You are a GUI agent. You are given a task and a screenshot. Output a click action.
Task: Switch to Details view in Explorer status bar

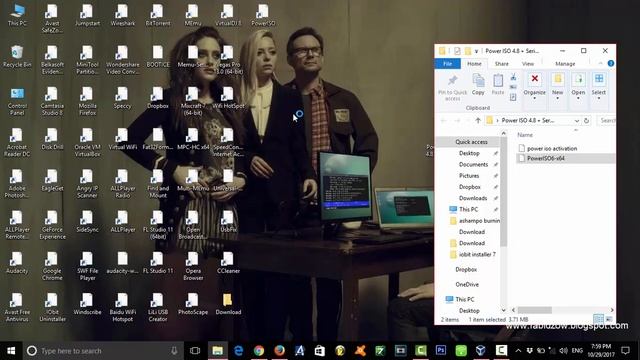coord(598,319)
